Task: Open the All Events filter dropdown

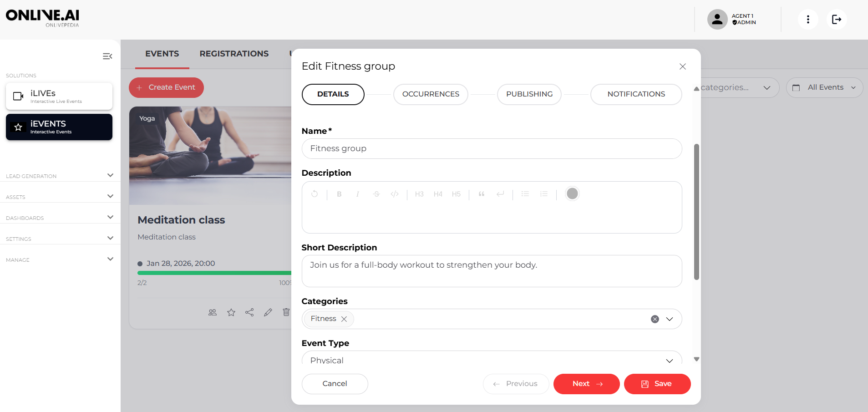Action: pyautogui.click(x=824, y=87)
